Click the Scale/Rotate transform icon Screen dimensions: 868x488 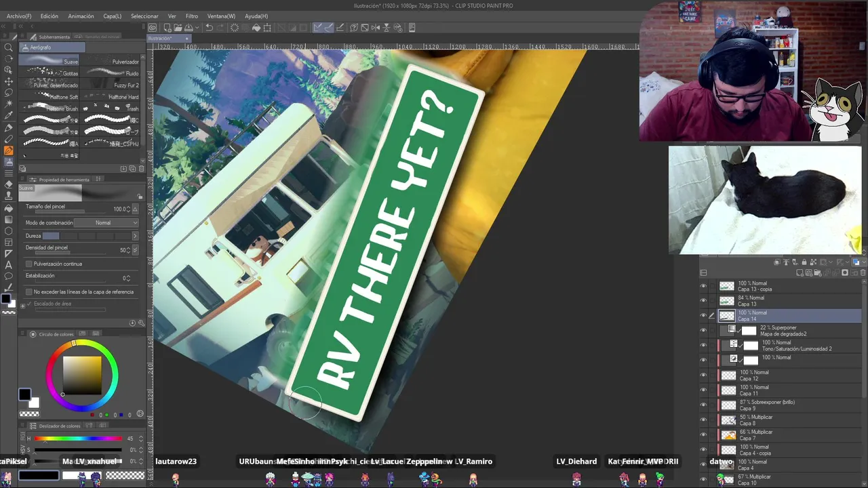267,28
